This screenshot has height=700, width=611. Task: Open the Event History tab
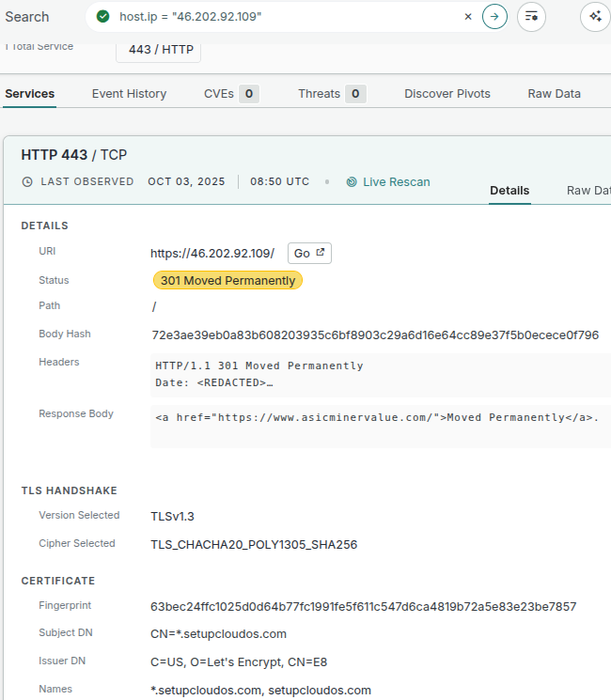click(x=129, y=94)
